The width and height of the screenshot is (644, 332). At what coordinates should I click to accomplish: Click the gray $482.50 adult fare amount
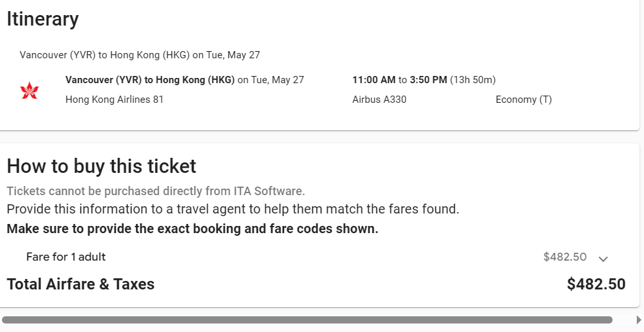pos(565,257)
